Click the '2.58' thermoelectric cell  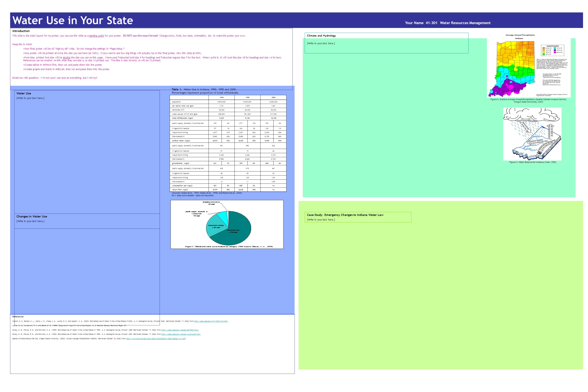tap(274, 182)
